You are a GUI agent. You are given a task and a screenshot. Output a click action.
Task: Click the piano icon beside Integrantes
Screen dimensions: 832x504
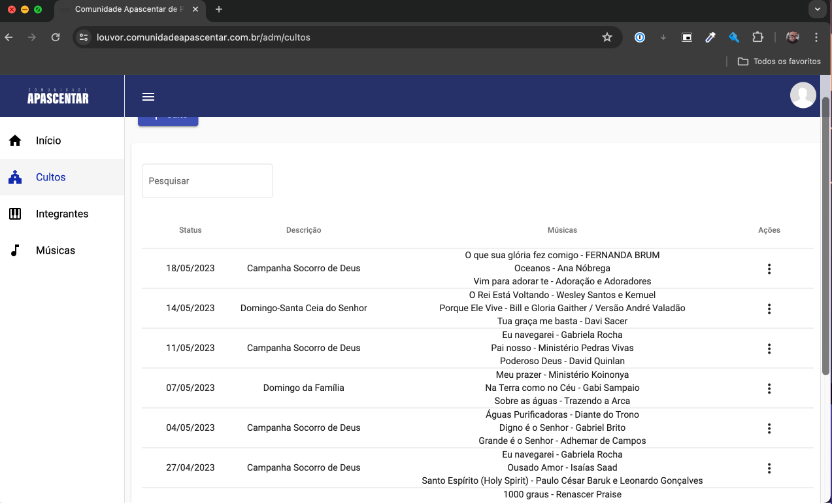[x=15, y=214]
